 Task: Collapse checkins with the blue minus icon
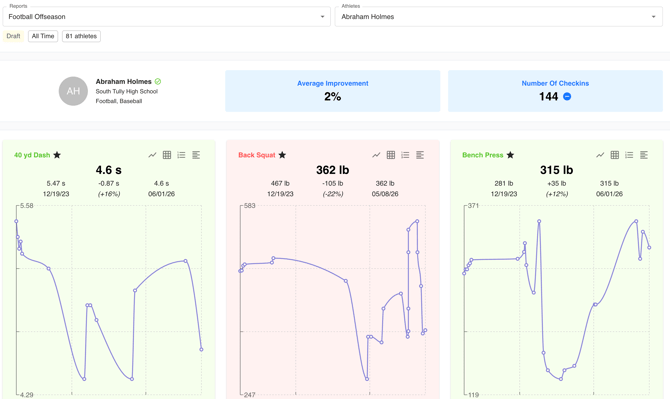pos(567,97)
